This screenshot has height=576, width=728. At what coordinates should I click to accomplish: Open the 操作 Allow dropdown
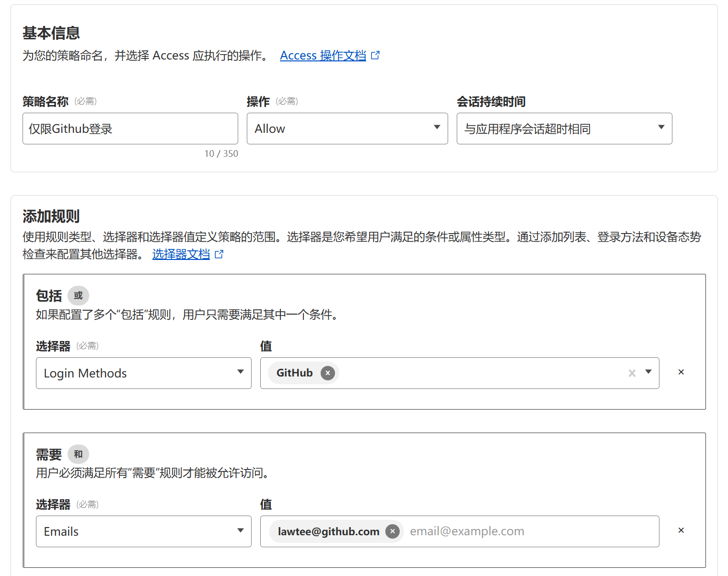[x=347, y=129]
